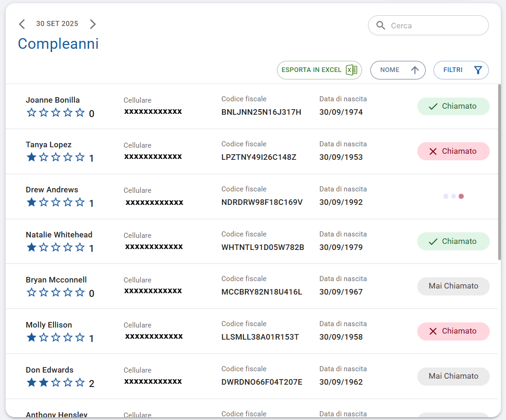This screenshot has height=420, width=506.
Task: Open Natalie Whitehead's record by name
Action: (x=59, y=235)
